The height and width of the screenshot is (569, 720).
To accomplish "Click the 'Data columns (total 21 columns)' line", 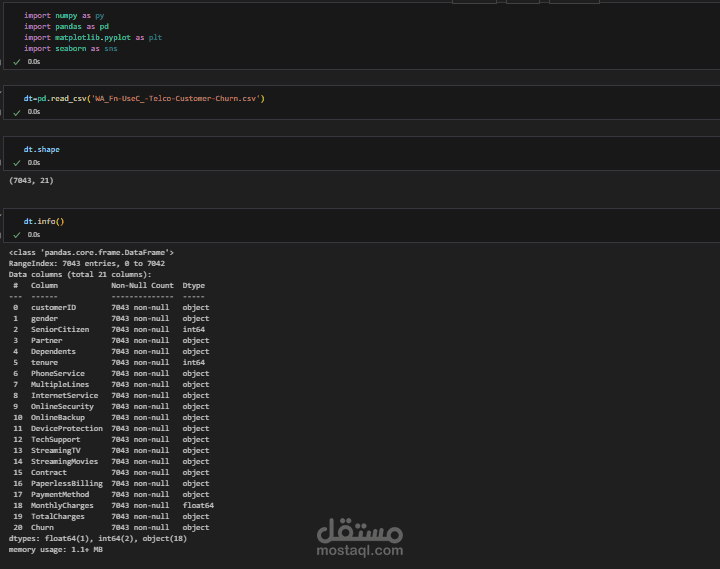I will [x=80, y=275].
